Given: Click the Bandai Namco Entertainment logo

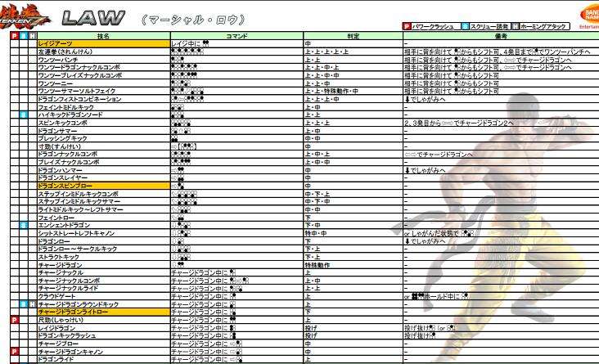Looking at the screenshot, I should click(588, 18).
